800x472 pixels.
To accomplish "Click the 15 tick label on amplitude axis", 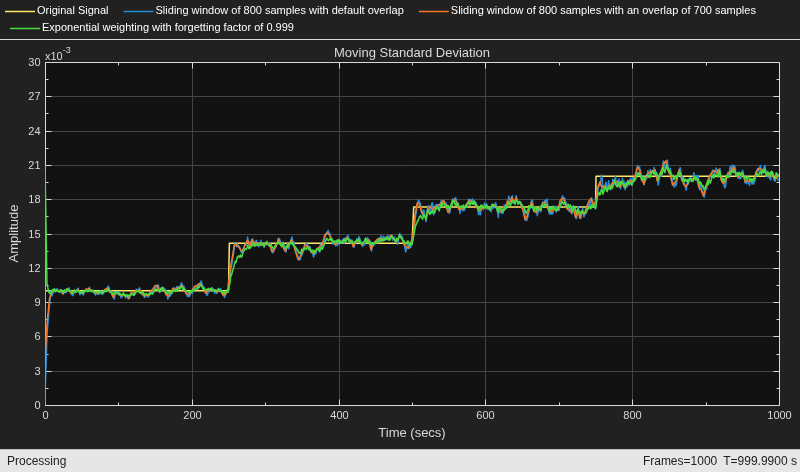I will [34, 234].
